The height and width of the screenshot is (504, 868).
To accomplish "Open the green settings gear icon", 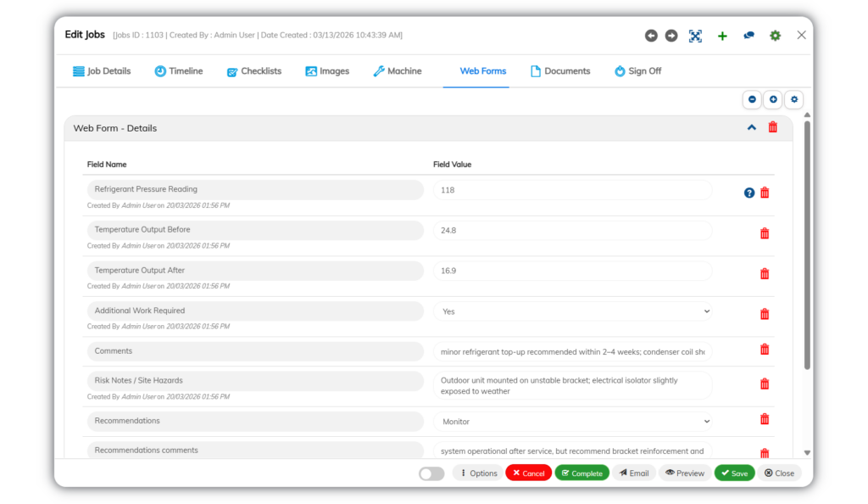I will tap(775, 36).
